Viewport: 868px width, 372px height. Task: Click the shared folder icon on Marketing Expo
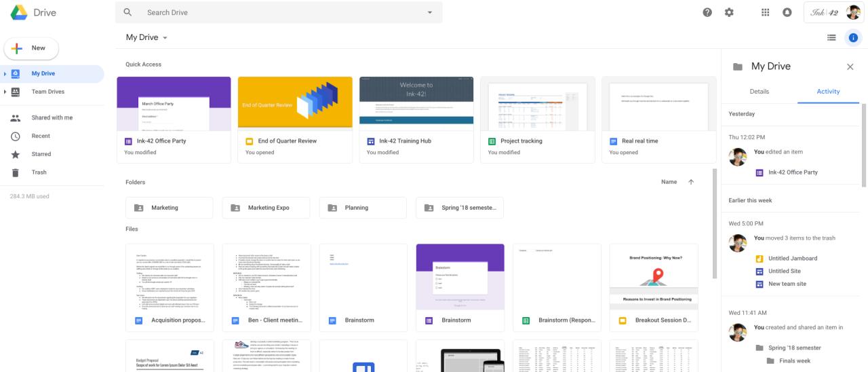coord(236,208)
